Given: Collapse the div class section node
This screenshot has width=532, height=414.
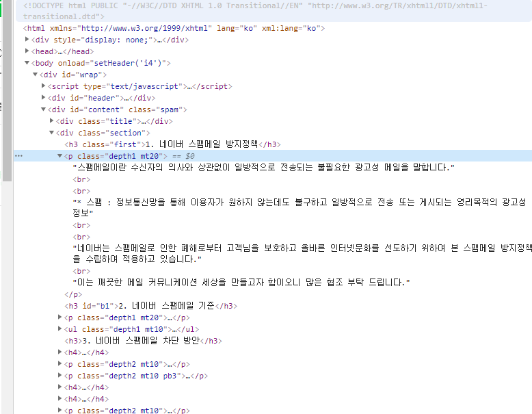Looking at the screenshot, I should pyautogui.click(x=51, y=133).
